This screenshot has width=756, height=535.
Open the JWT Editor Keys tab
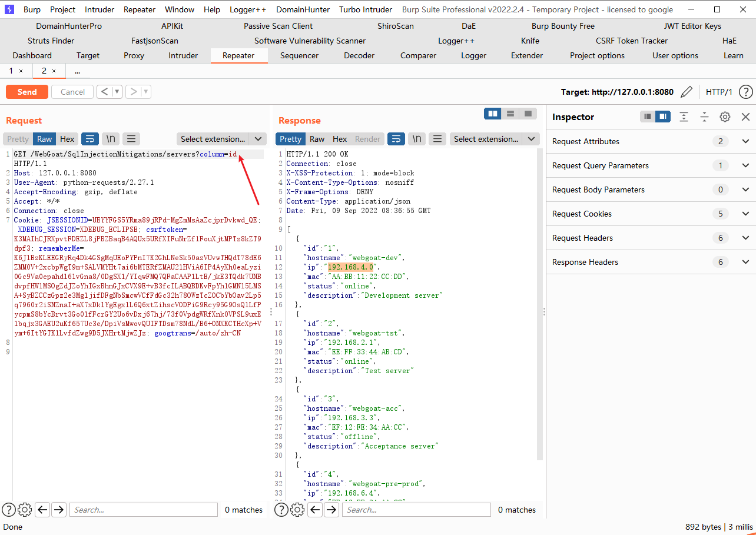[692, 26]
